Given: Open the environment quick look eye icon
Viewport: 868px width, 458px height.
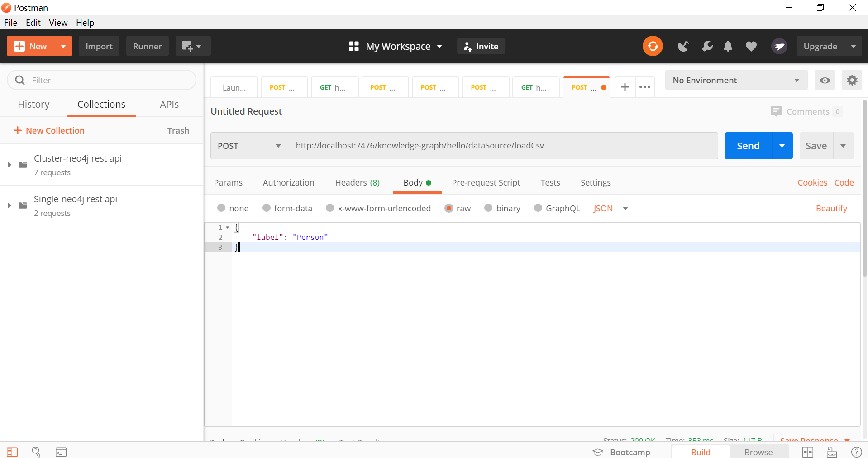Looking at the screenshot, I should 825,80.
